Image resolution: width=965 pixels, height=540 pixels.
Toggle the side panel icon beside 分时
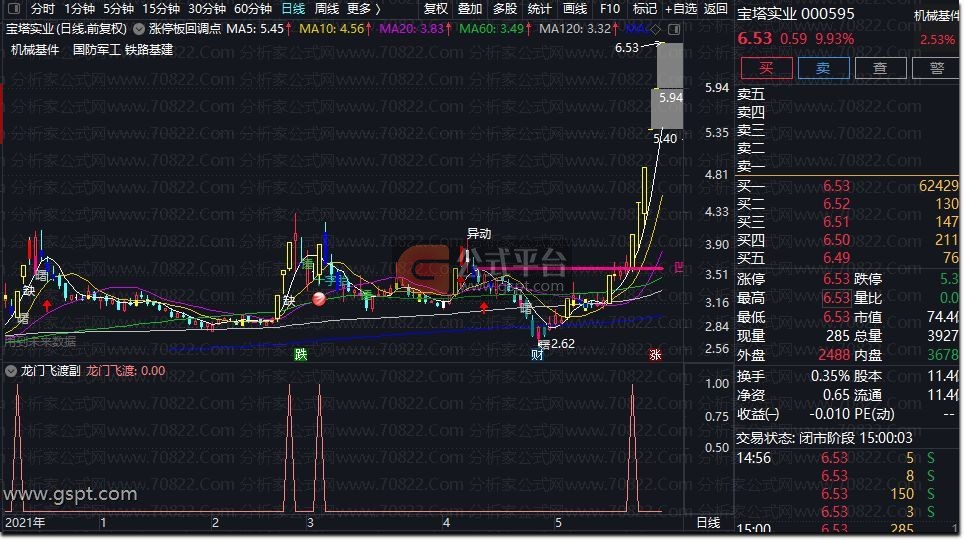[14, 9]
